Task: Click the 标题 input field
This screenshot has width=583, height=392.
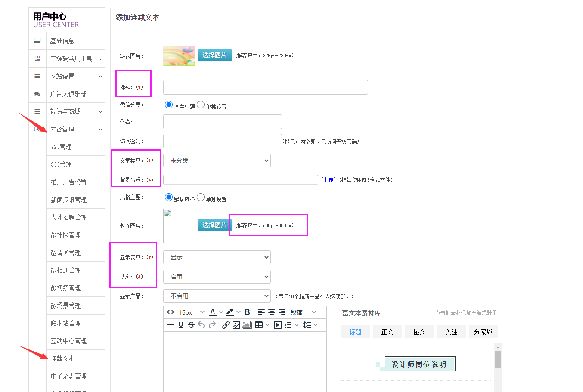Action: 265,87
